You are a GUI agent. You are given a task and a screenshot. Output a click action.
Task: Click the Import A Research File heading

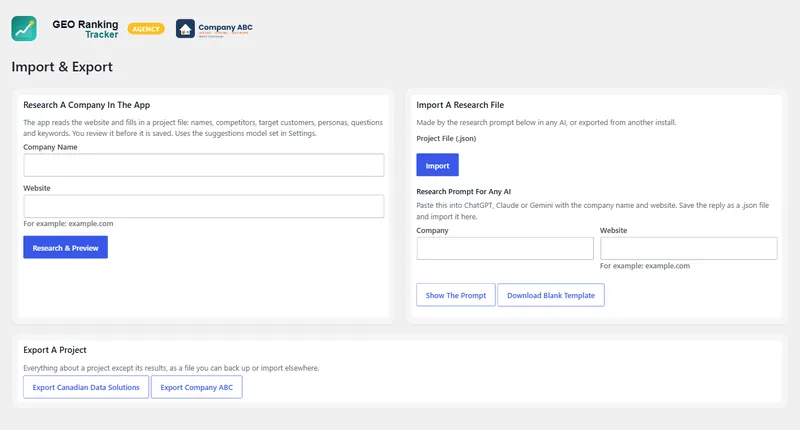click(x=460, y=105)
